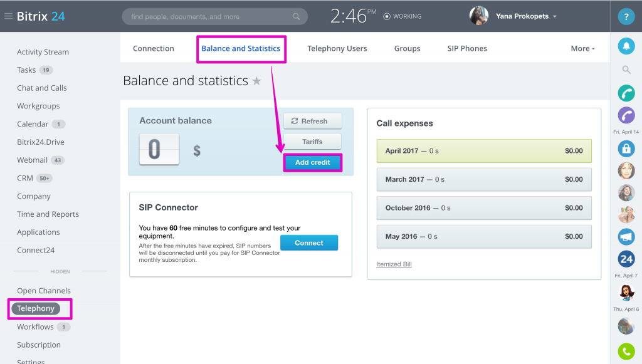642x364 pixels.
Task: Open Bitrix24.Drive
Action: pos(41,142)
